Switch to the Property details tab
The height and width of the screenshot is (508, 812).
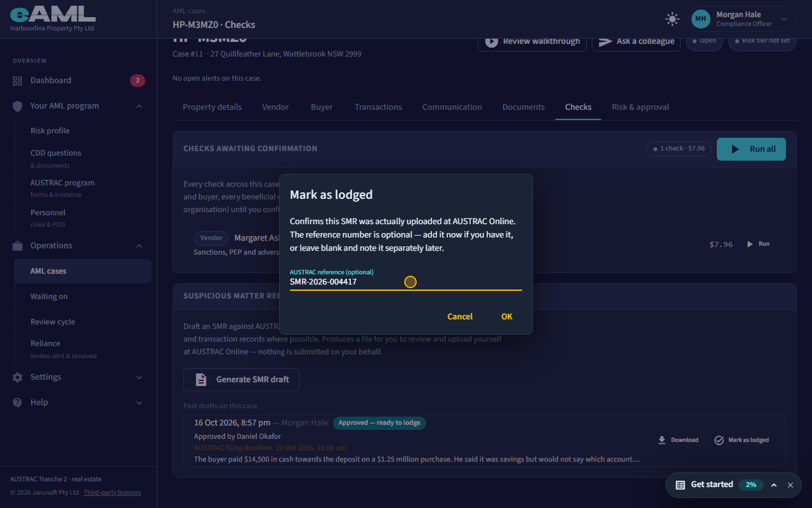click(212, 107)
